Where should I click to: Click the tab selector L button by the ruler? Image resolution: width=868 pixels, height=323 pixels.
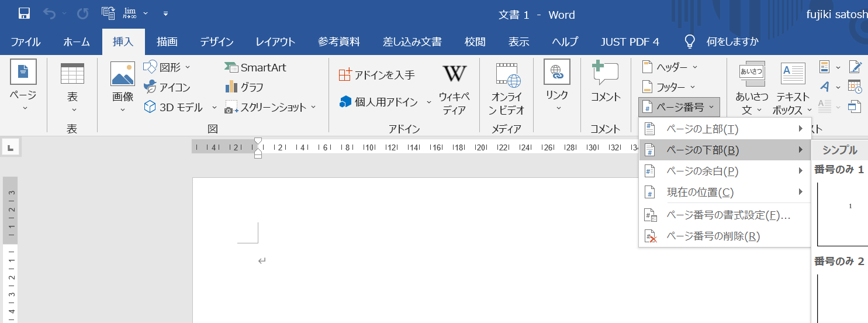[10, 147]
